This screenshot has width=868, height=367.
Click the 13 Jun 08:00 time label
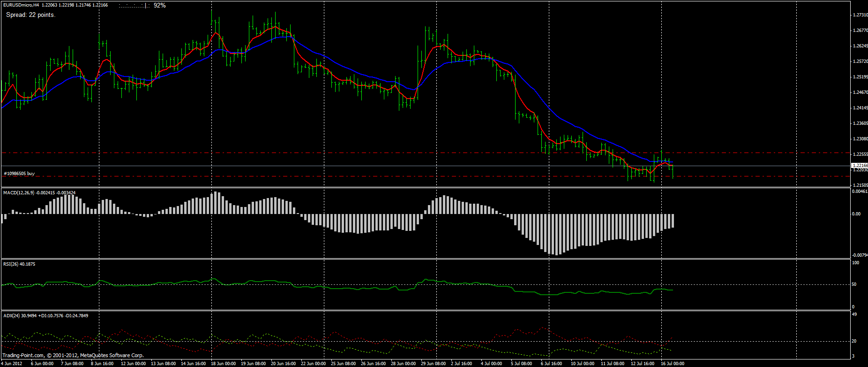[x=163, y=364]
